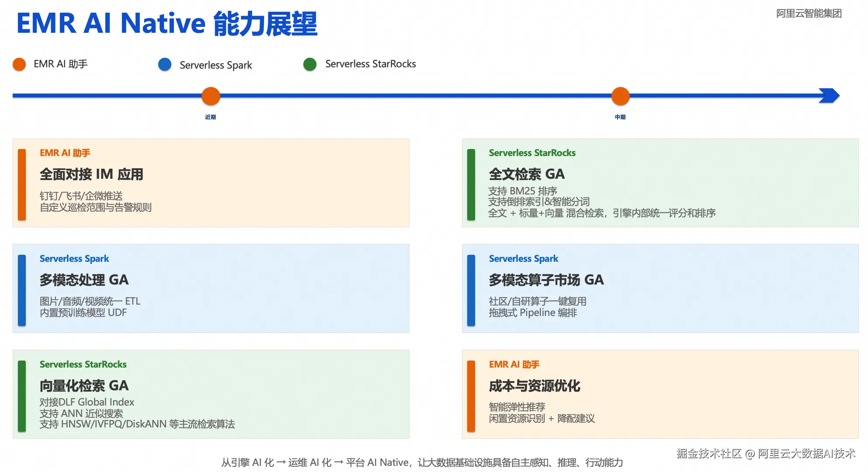Viewport: 868px width, 472px height.
Task: Click the line 闲置资源识别 + 降配建议
Action: [x=542, y=418]
